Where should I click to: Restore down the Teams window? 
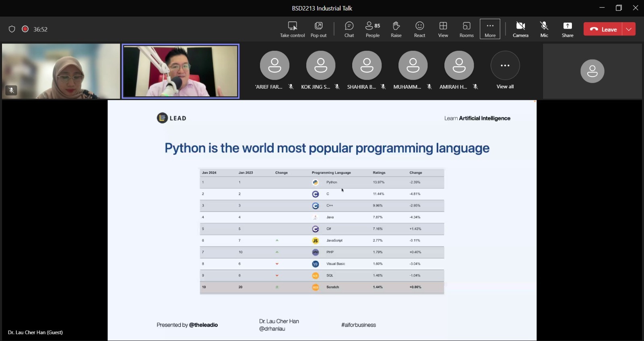tap(619, 8)
